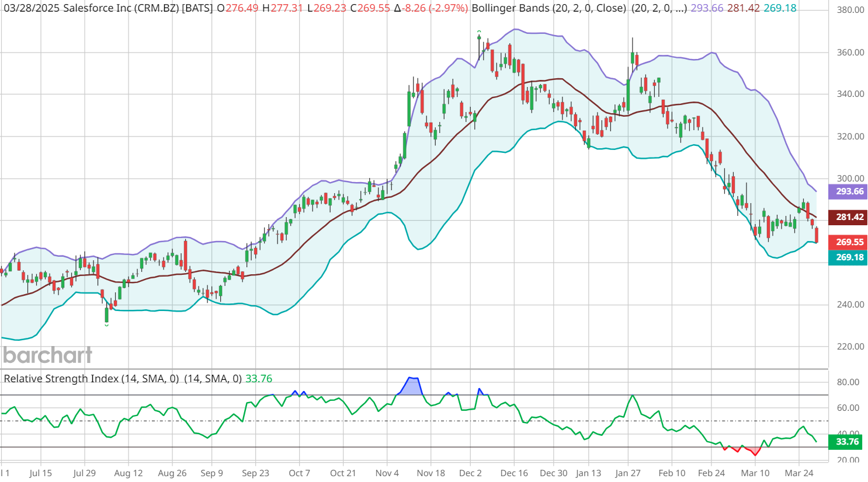Click the 320.00 price axis label

coord(850,137)
